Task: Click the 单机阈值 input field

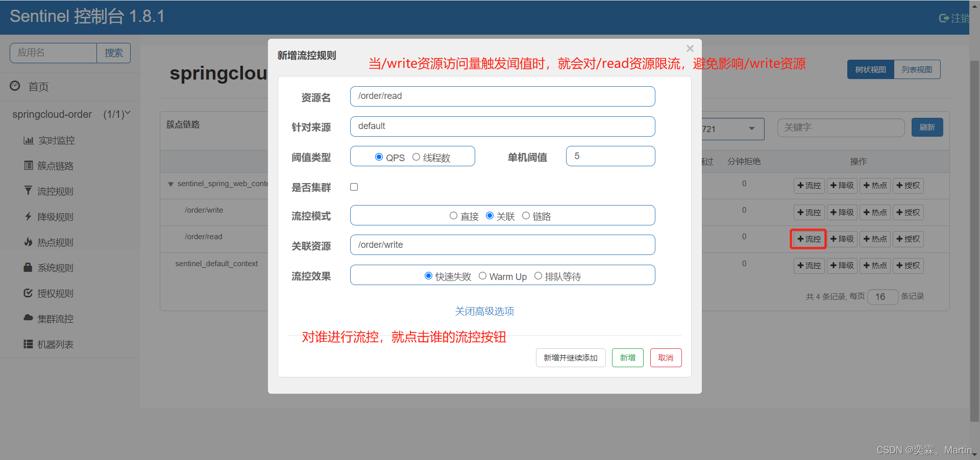Action: pyautogui.click(x=610, y=156)
